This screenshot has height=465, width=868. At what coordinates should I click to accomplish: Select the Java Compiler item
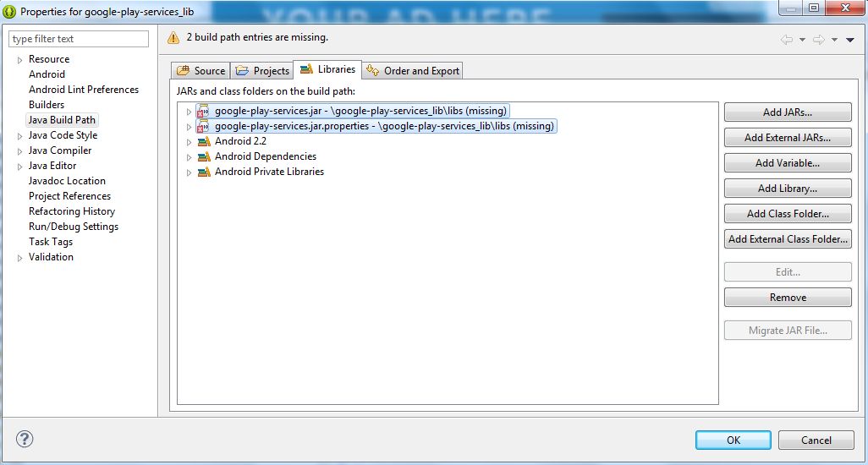60,150
